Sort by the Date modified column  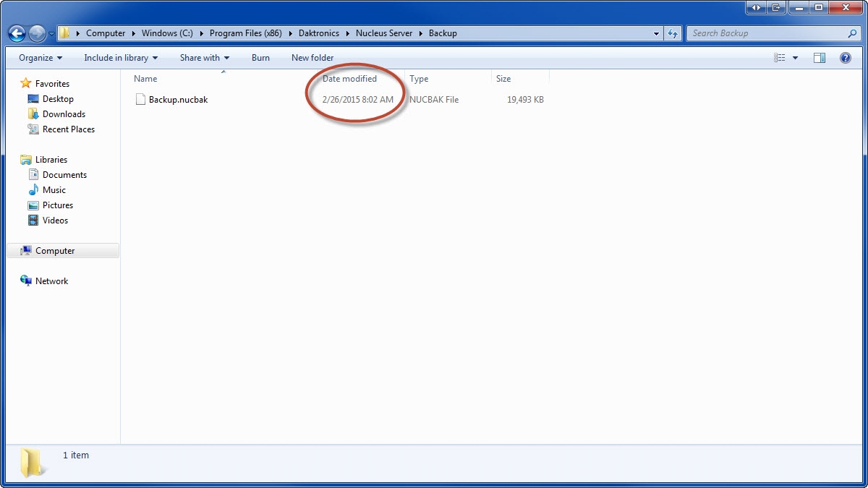point(349,79)
